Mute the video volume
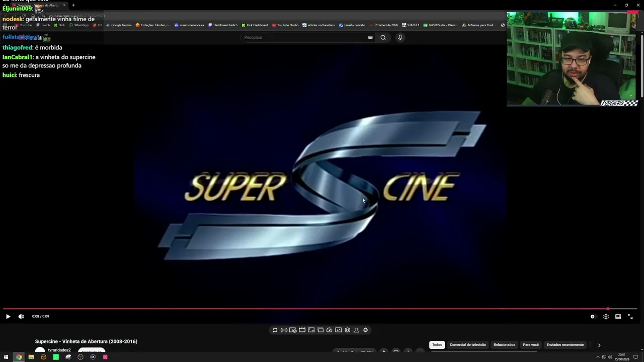644x362 pixels. (x=21, y=316)
